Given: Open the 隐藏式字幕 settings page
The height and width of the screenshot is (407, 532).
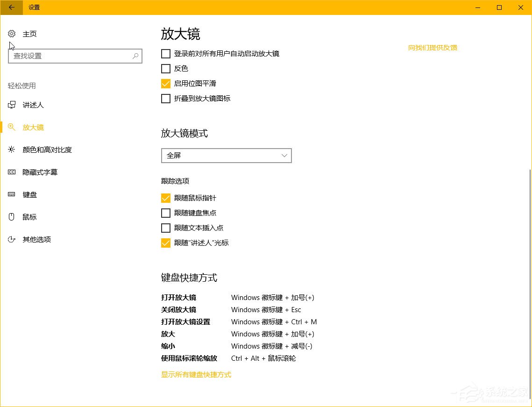Looking at the screenshot, I should [x=40, y=172].
